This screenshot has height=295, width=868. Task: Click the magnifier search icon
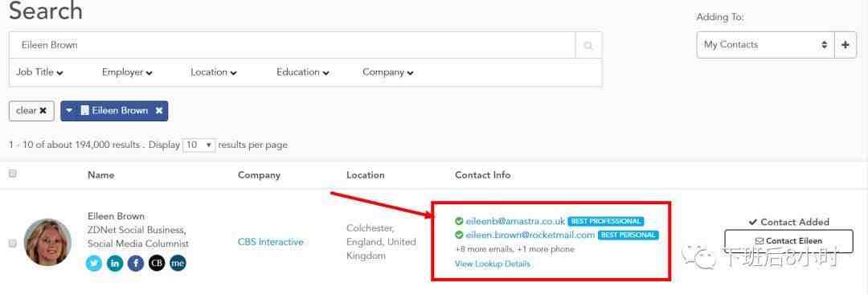pyautogui.click(x=588, y=45)
